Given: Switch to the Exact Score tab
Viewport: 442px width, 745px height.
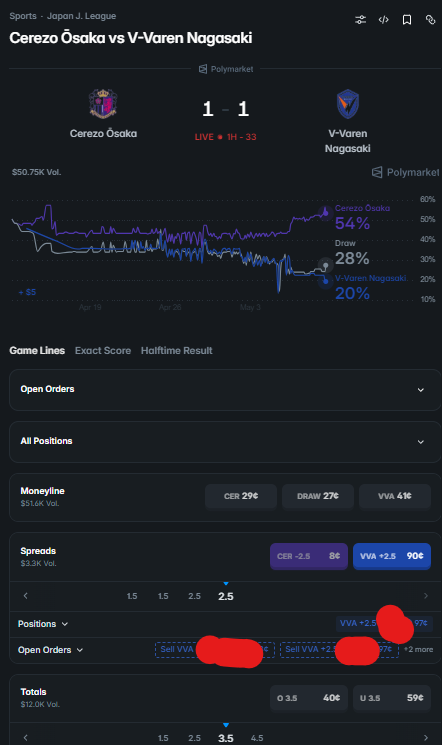Looking at the screenshot, I should pos(103,351).
